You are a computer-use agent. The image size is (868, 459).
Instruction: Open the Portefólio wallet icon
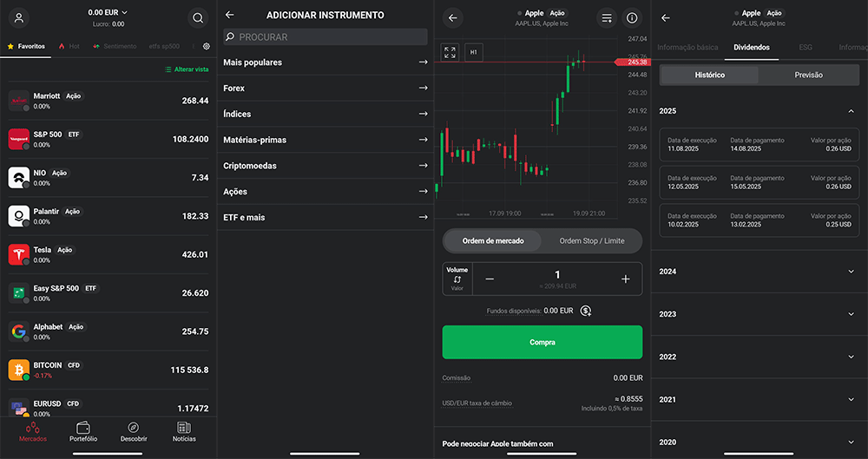pyautogui.click(x=83, y=428)
